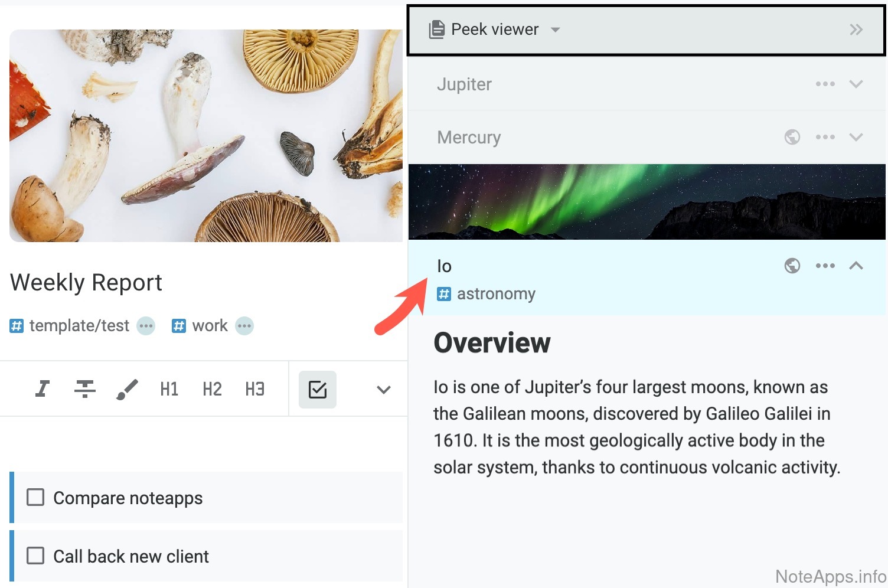Check the Call back new client task
Image resolution: width=888 pixels, height=588 pixels.
[x=35, y=556]
